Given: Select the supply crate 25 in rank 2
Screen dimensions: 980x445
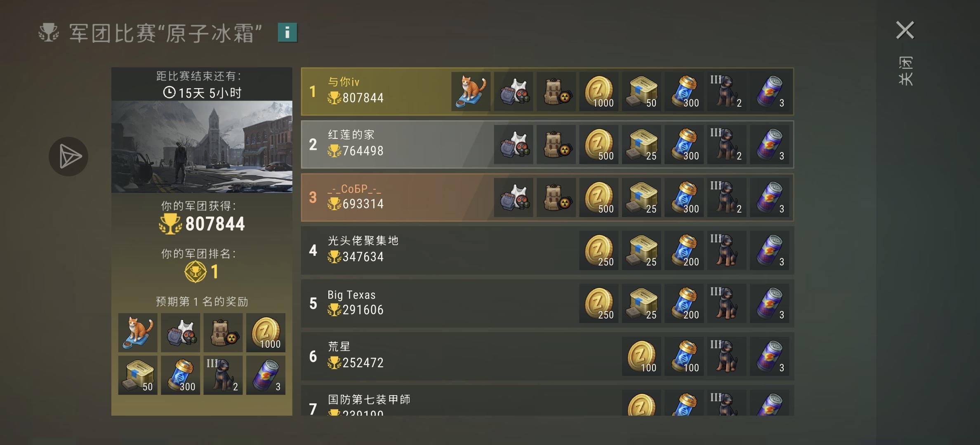Looking at the screenshot, I should click(x=642, y=145).
